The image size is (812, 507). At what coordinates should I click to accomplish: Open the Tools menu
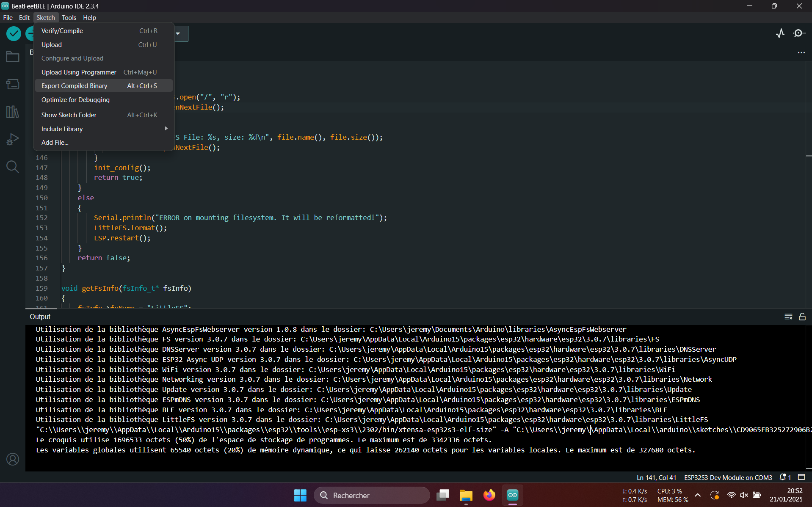pyautogui.click(x=69, y=18)
